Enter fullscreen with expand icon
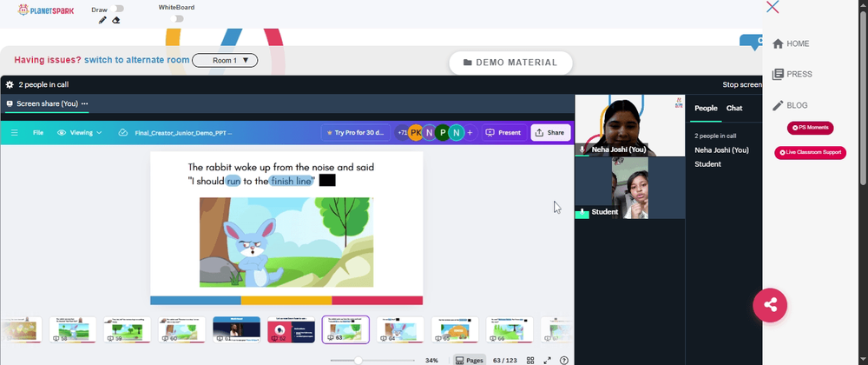This screenshot has width=868, height=365. (548, 361)
